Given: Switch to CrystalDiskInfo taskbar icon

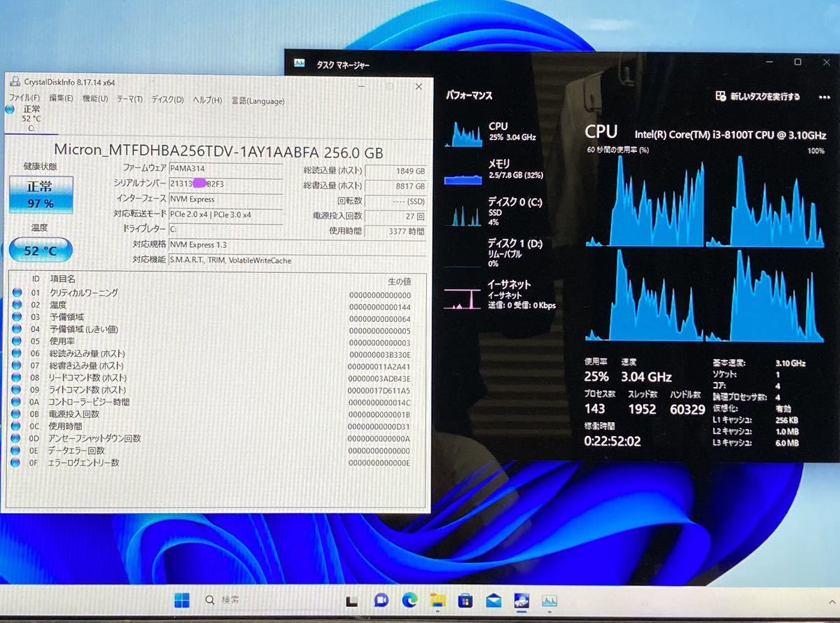Looking at the screenshot, I should [x=521, y=600].
